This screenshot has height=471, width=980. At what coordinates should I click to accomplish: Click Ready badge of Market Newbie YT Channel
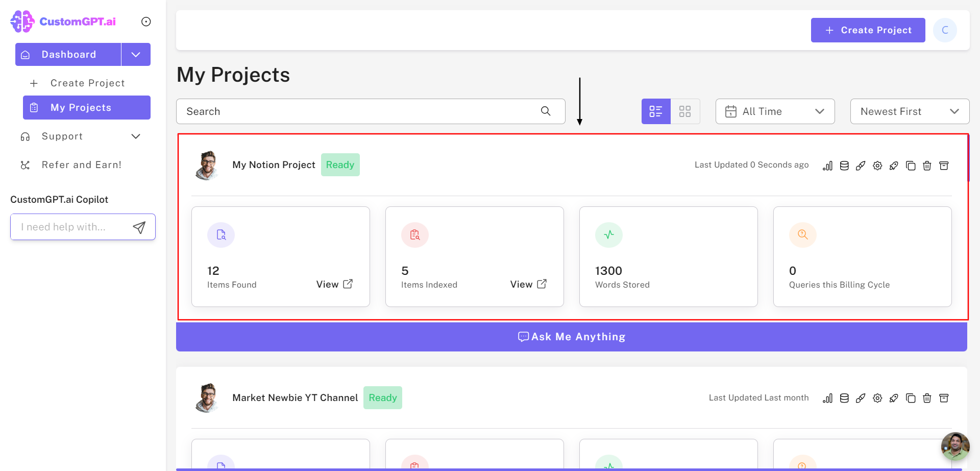click(x=383, y=397)
